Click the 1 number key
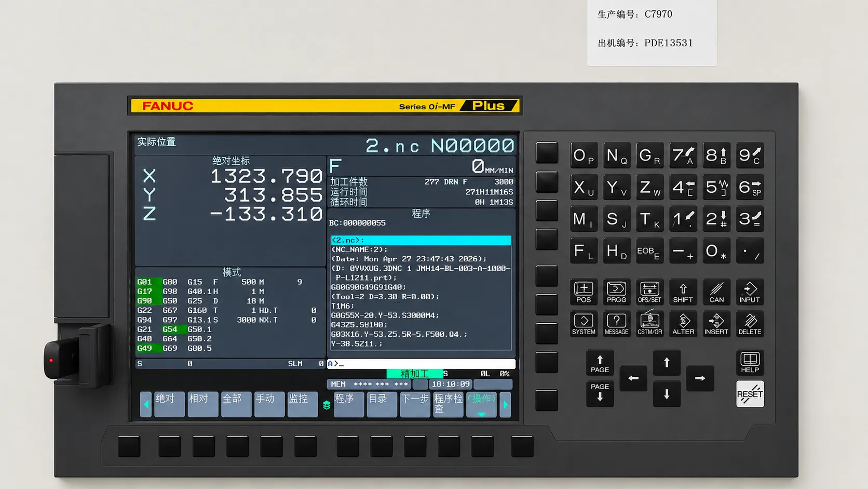868x489 pixels. 683,219
